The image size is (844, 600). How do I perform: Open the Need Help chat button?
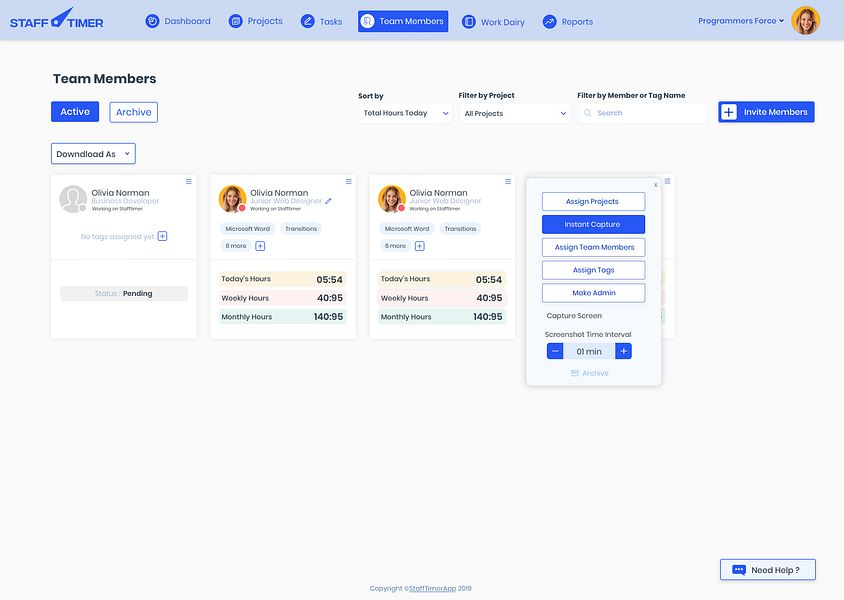[768, 570]
